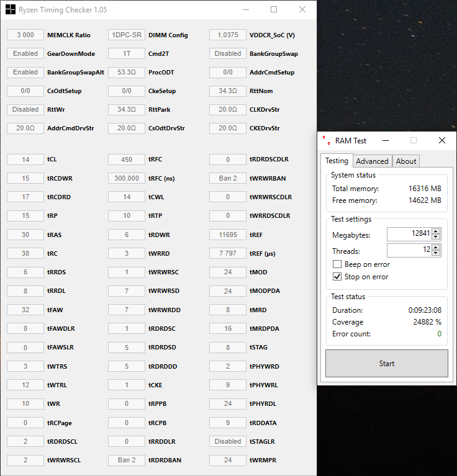Click the tRCDWR value 15
457x476 pixels.
[25, 178]
